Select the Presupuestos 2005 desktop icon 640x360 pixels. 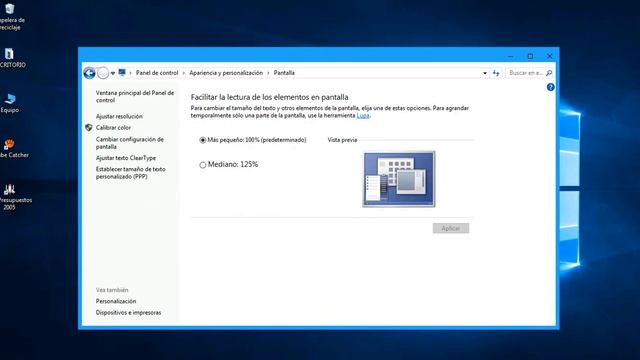pos(10,197)
